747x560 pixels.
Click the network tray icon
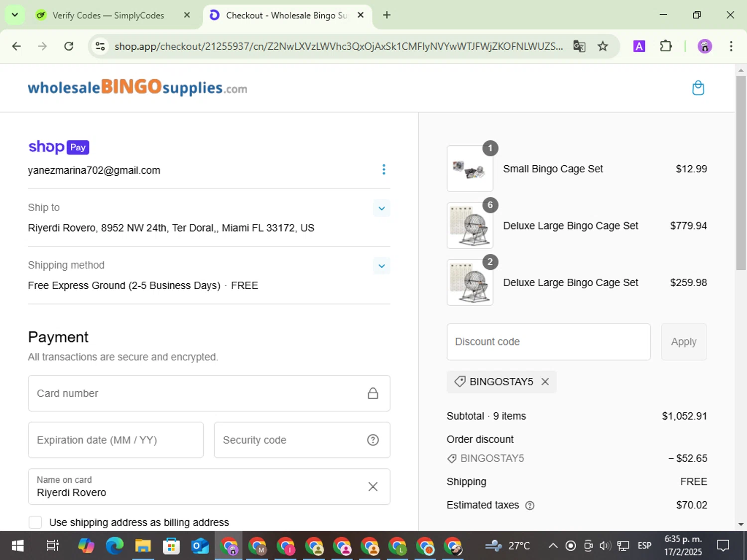(623, 546)
